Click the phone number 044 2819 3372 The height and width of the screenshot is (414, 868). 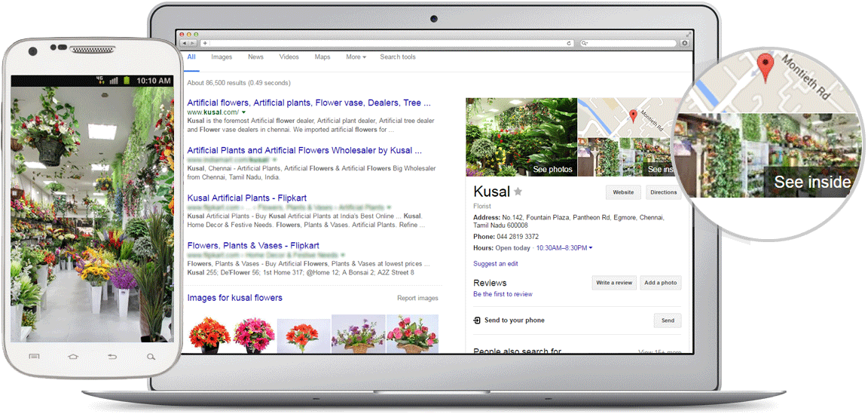tap(516, 237)
